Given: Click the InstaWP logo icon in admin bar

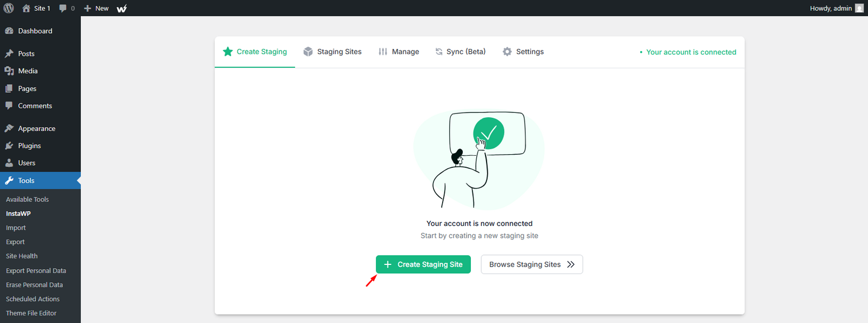Looking at the screenshot, I should click(x=122, y=8).
